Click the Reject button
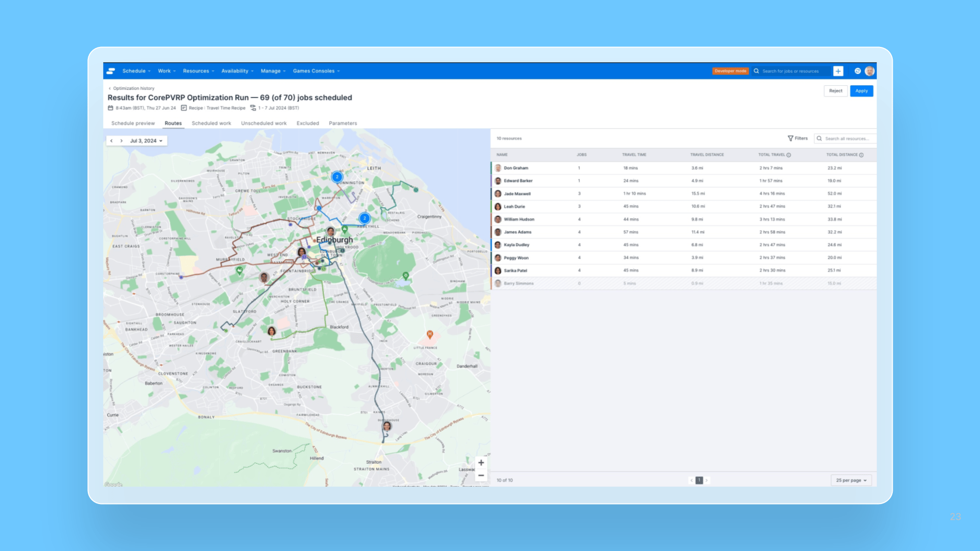 836,91
